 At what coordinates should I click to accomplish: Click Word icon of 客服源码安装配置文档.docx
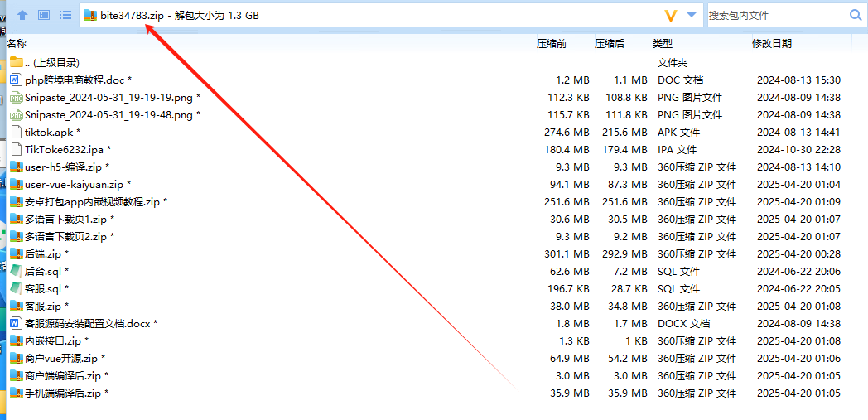pyautogui.click(x=16, y=323)
